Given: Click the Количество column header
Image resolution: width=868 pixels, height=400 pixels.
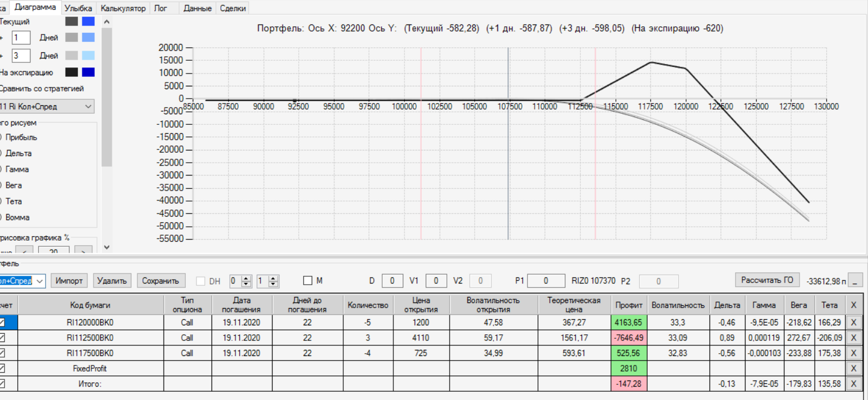Looking at the screenshot, I should pos(368,305).
